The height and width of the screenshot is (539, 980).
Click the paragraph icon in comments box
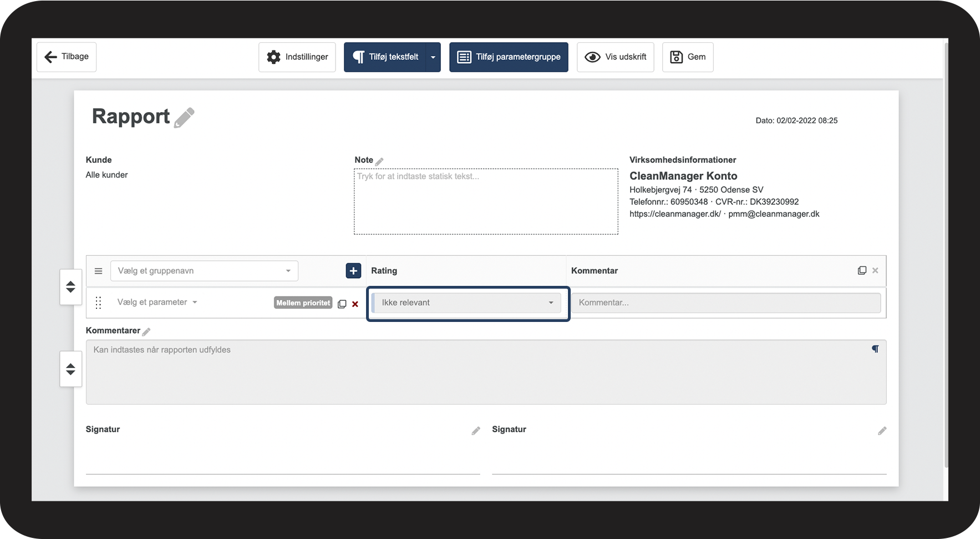[875, 349]
